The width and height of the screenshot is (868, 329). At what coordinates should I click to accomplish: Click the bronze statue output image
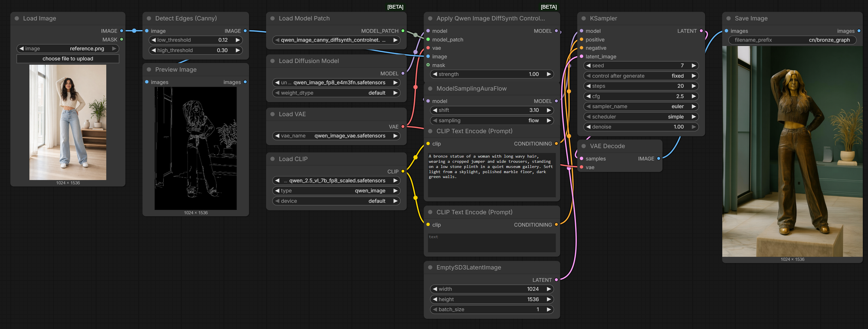tap(792, 151)
